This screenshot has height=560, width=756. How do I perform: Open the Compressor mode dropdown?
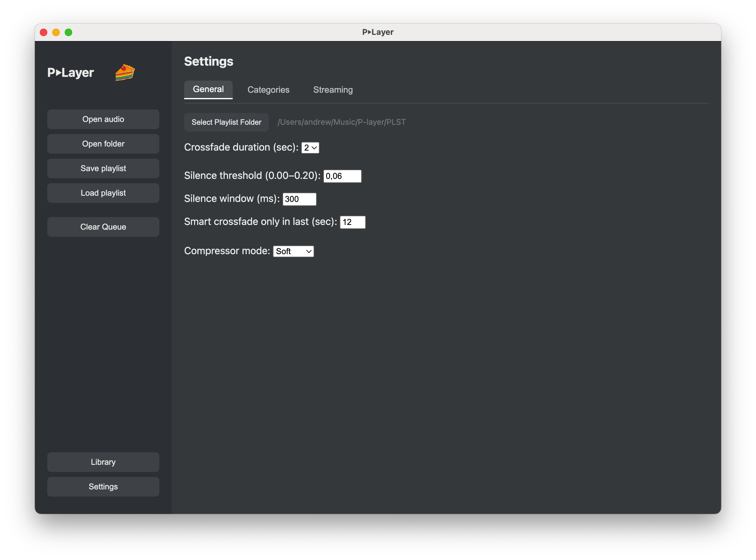pos(293,251)
